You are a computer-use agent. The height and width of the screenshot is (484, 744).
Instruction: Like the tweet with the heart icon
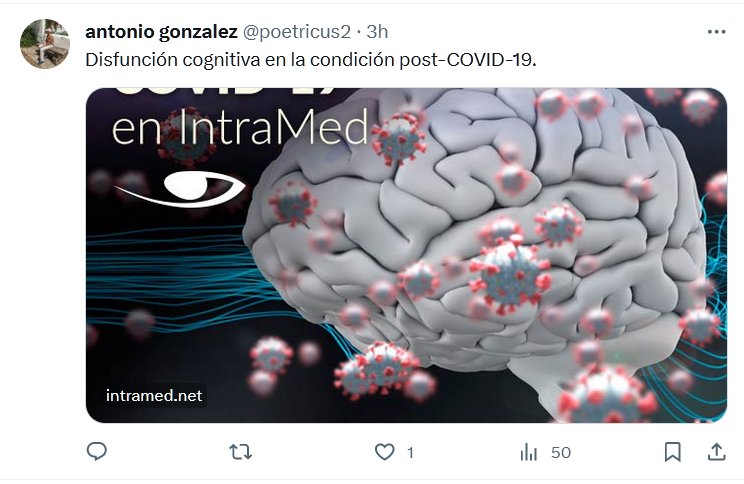coord(384,452)
